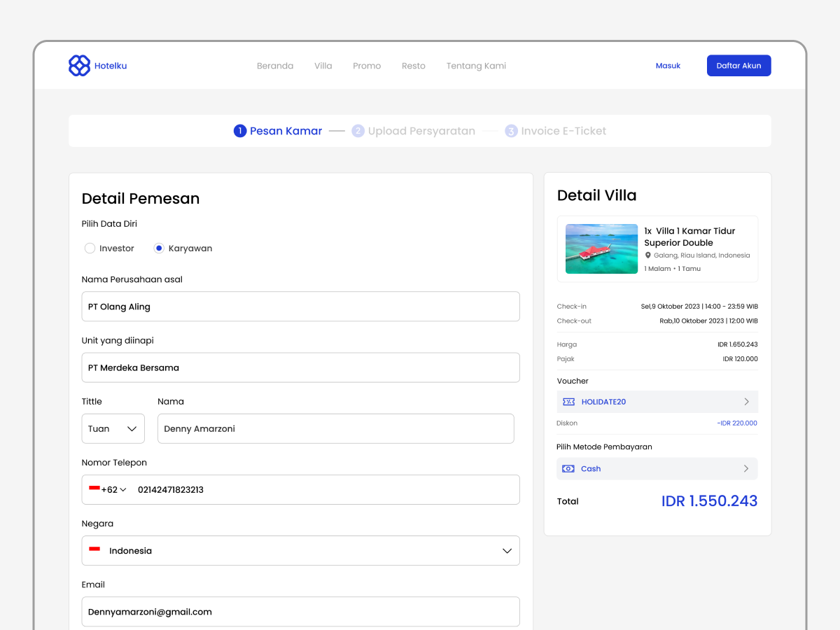Click the flag icon in Negara field
Image resolution: width=840 pixels, height=630 pixels.
(x=96, y=550)
